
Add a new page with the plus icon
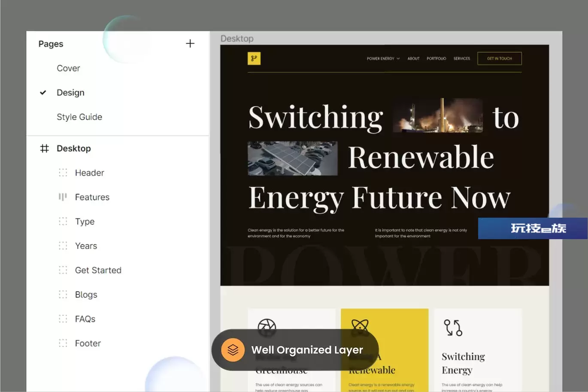pyautogui.click(x=190, y=43)
